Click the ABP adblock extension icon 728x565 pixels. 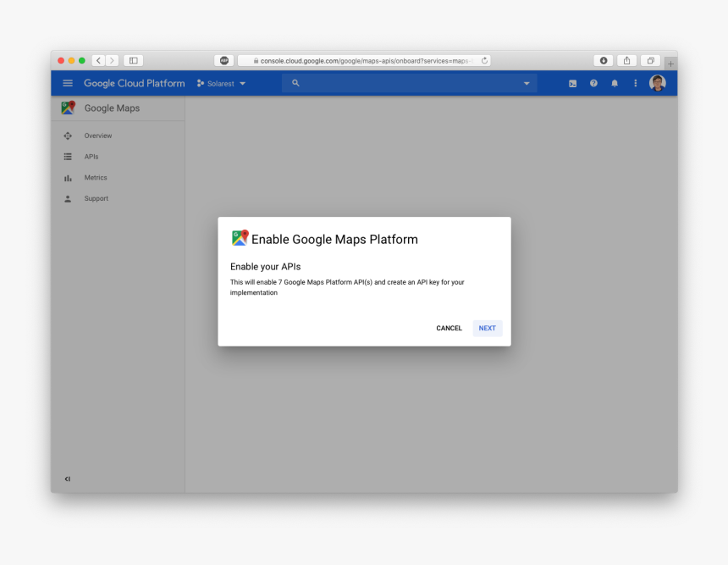[223, 60]
